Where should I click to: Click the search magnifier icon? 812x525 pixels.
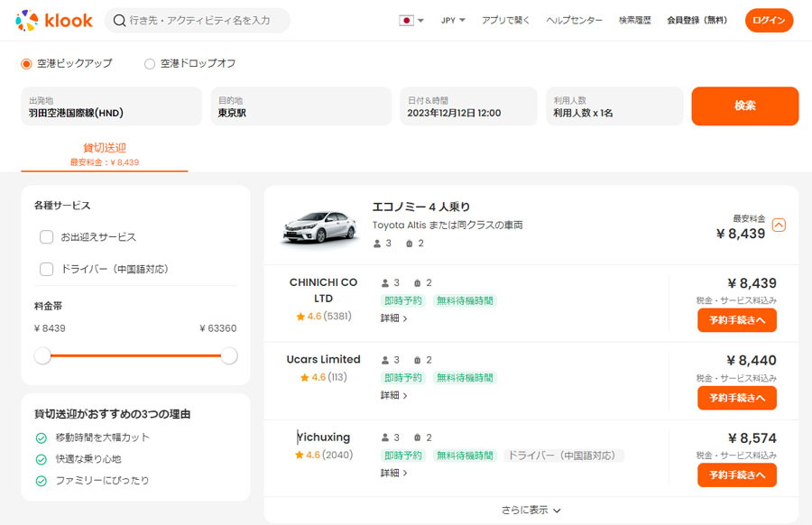click(120, 21)
